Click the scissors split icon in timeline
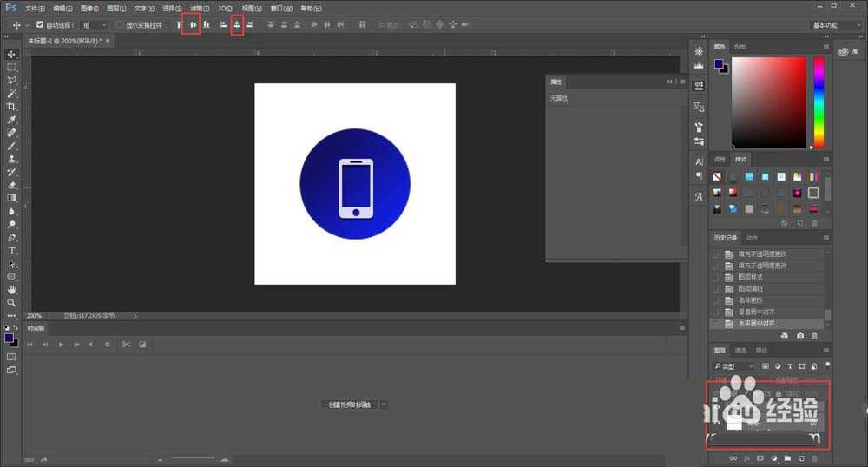This screenshot has width=868, height=467. point(126,345)
